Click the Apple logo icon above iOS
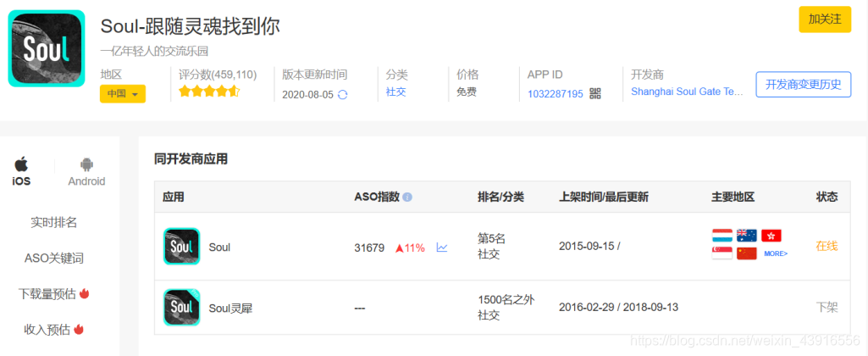The image size is (868, 356). [x=21, y=164]
